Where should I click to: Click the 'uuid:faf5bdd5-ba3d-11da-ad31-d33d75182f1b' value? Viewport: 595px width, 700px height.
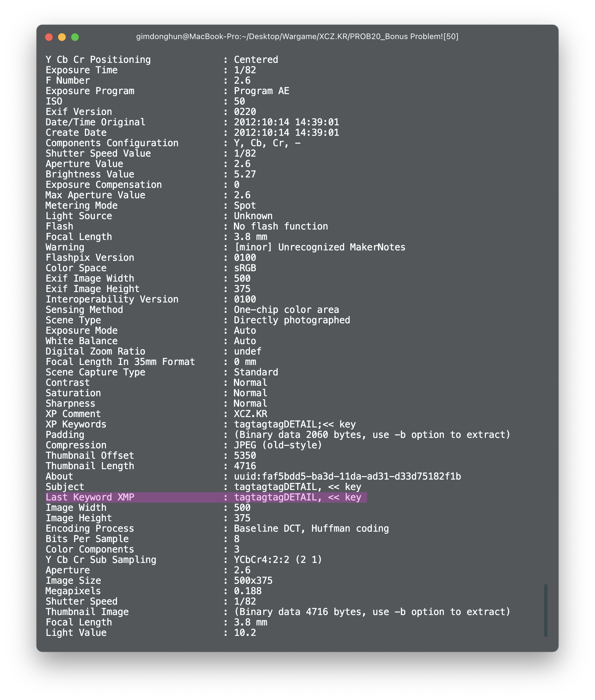pyautogui.click(x=347, y=476)
